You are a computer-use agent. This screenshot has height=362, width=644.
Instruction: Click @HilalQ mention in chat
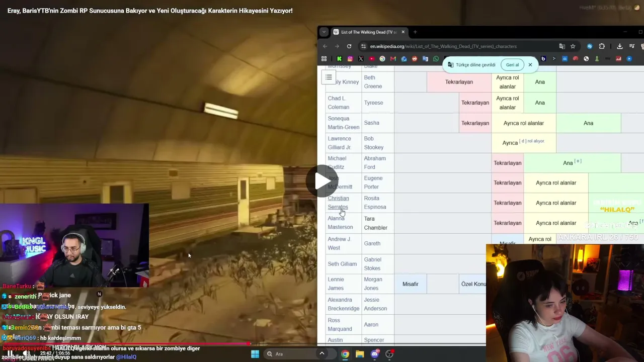(126, 357)
